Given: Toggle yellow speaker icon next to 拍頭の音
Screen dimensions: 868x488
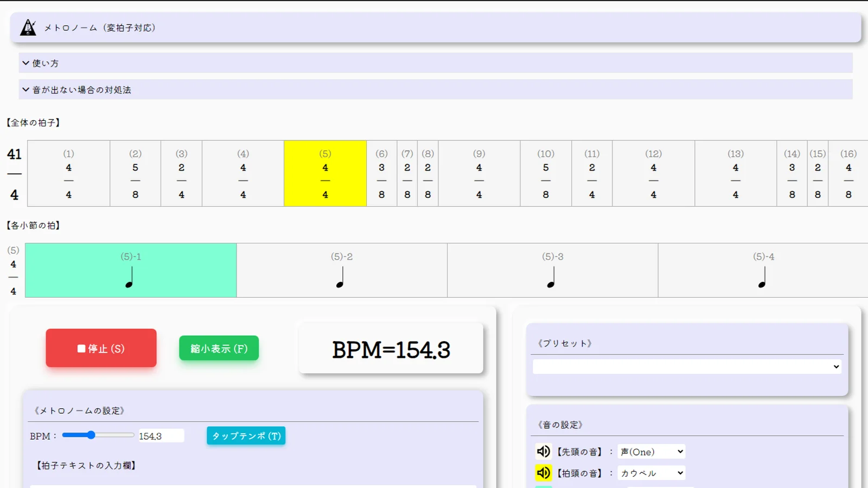Looking at the screenshot, I should coord(543,473).
